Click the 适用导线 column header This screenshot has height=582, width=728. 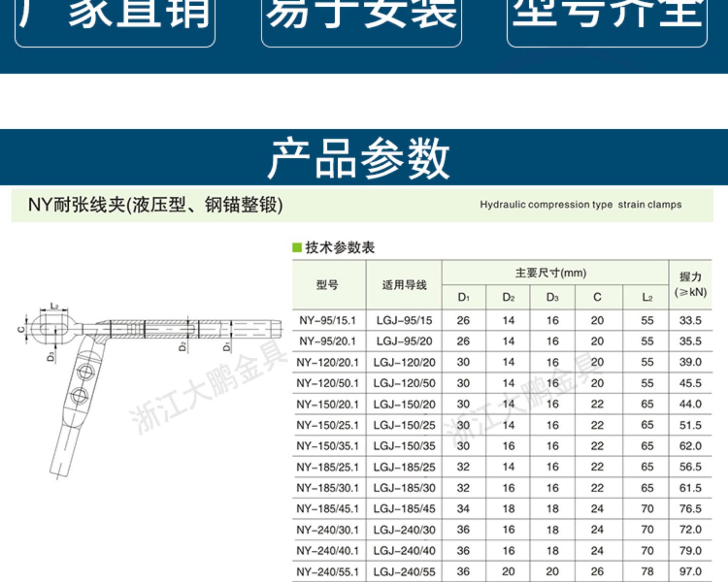404,285
